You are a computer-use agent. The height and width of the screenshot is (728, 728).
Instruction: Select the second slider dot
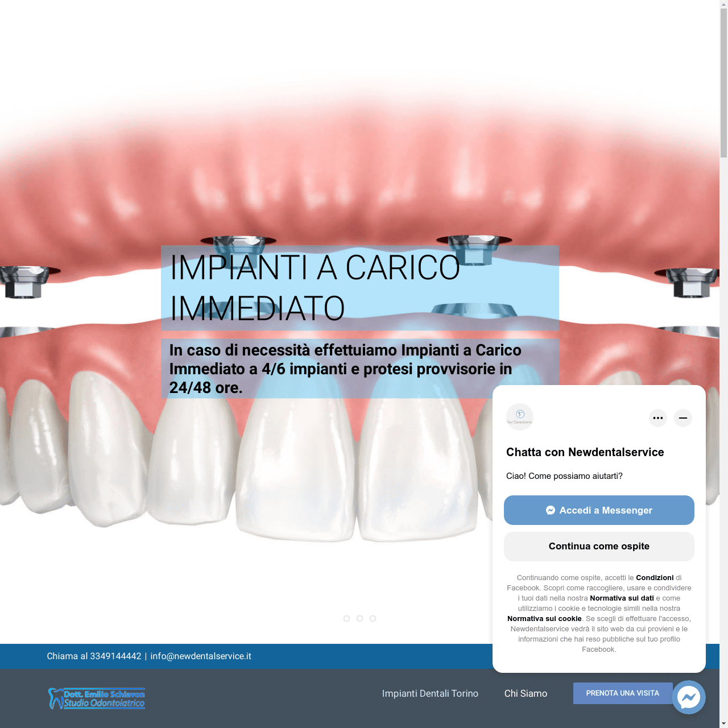[359, 618]
